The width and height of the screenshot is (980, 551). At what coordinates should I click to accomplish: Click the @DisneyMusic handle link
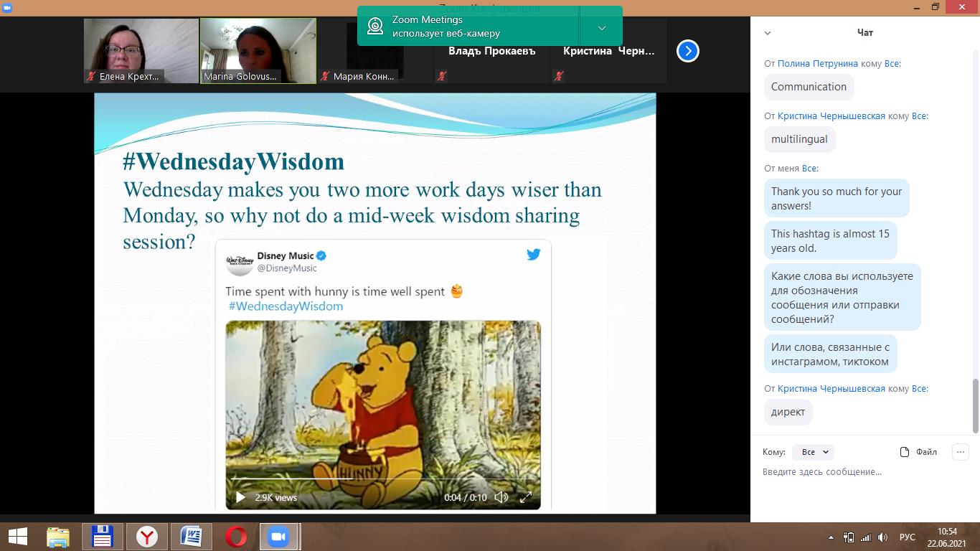(287, 268)
